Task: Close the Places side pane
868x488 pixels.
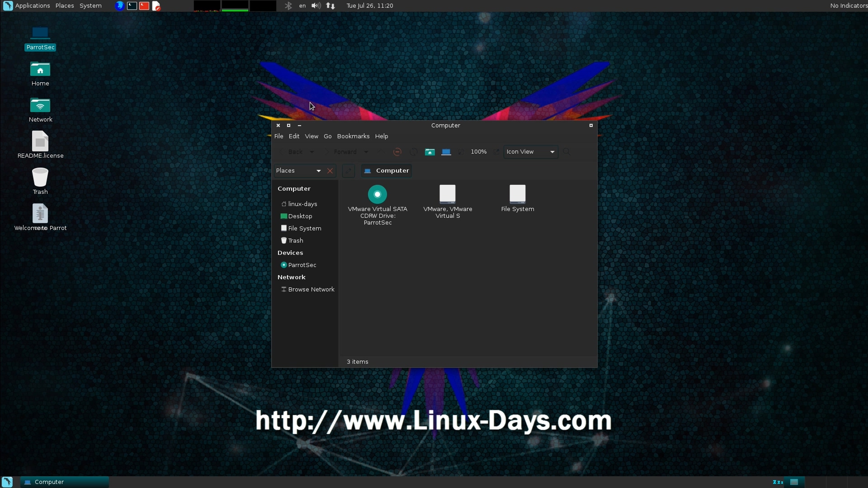Action: [330, 171]
